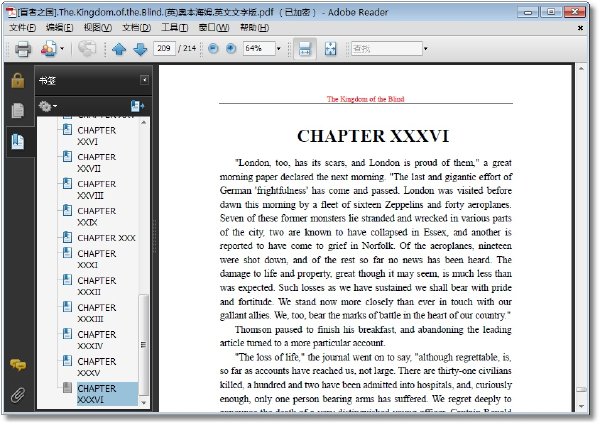This screenshot has width=600, height=425.
Task: Click bookmark icon beside CHAPTER XXVII
Action: 67,156
